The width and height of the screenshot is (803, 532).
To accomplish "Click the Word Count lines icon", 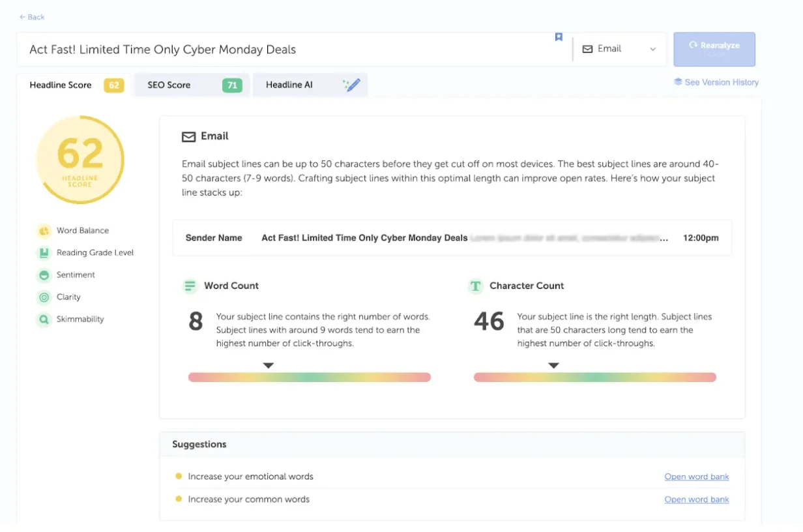I will point(190,286).
